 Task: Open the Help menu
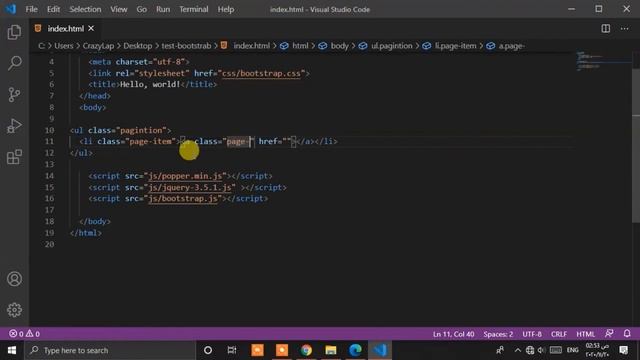click(226, 9)
